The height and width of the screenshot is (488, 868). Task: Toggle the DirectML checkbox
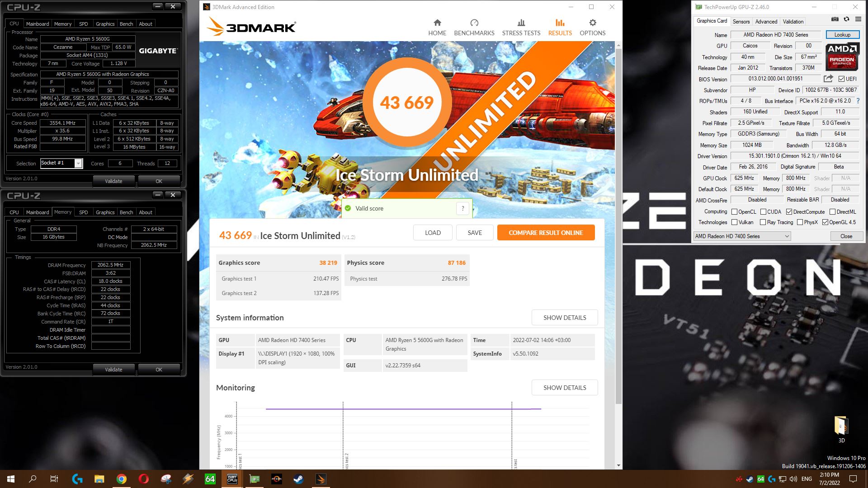click(832, 212)
